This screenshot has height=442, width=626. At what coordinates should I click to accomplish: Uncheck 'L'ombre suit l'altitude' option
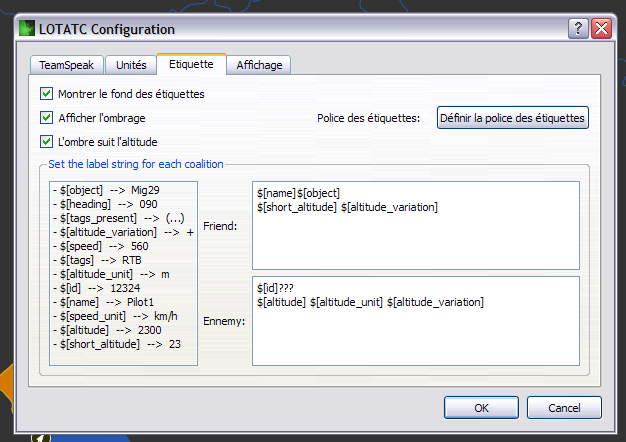coord(46,142)
